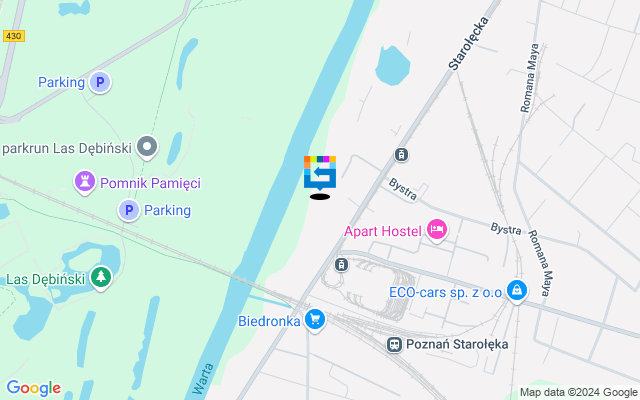The image size is (640, 400).
Task: Click the upper Romana Maya street label
Action: click(530, 78)
